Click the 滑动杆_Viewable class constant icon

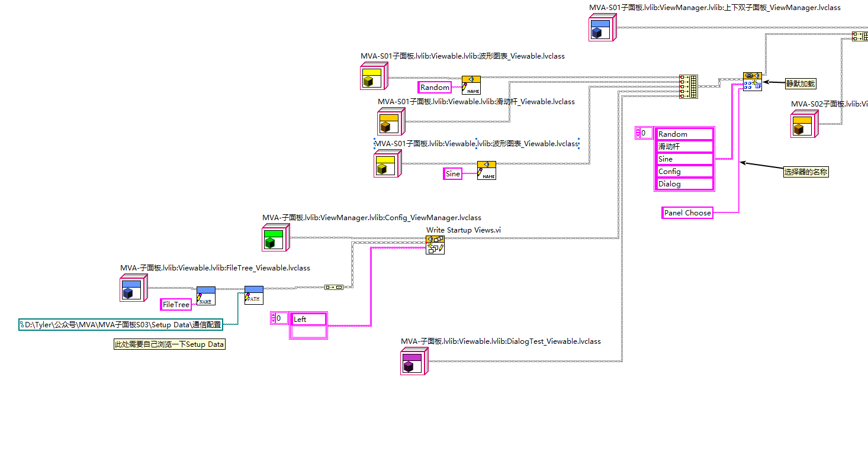391,122
